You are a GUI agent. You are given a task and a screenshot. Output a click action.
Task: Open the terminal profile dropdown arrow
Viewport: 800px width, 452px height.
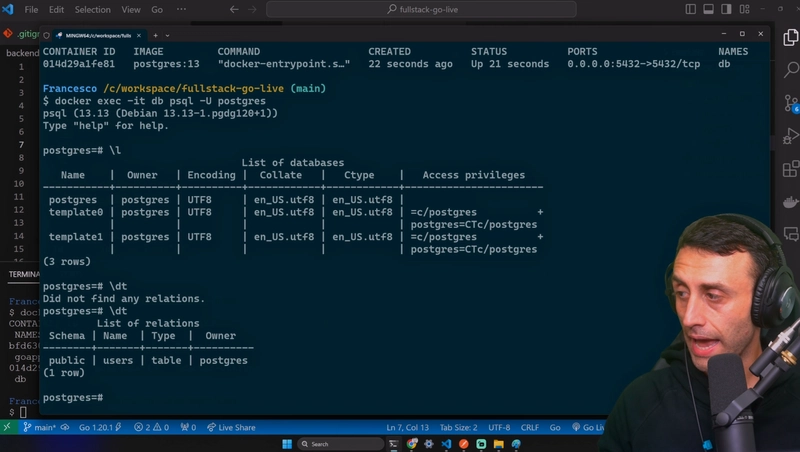tap(167, 35)
